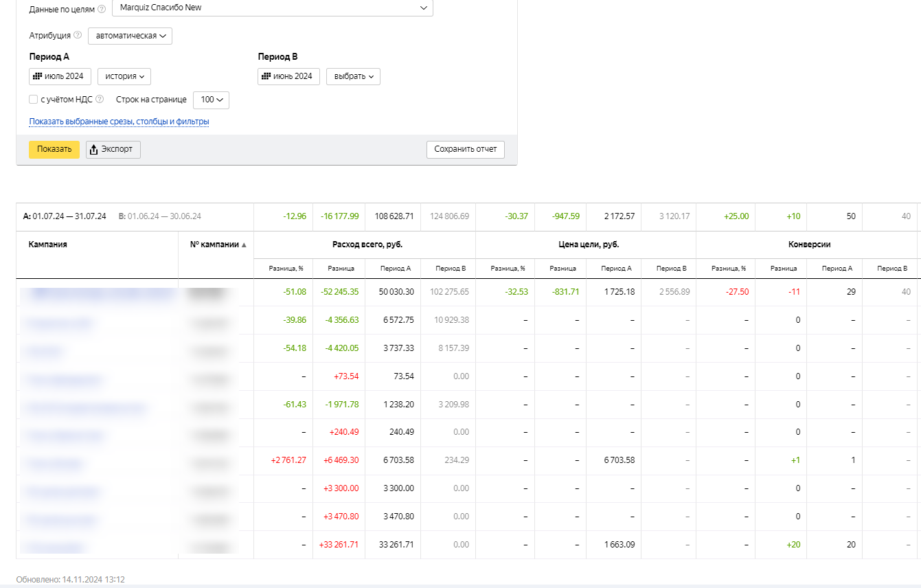Click Период A subheader under Расход всего

click(396, 269)
